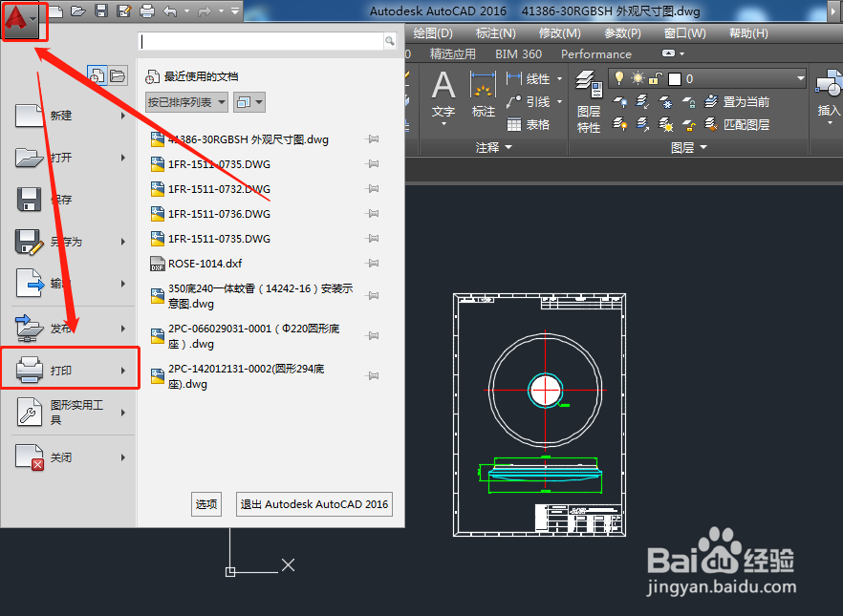This screenshot has height=616, width=843.
Task: Pin 1FR-1511-0732.DWG in recent list
Action: click(x=372, y=188)
